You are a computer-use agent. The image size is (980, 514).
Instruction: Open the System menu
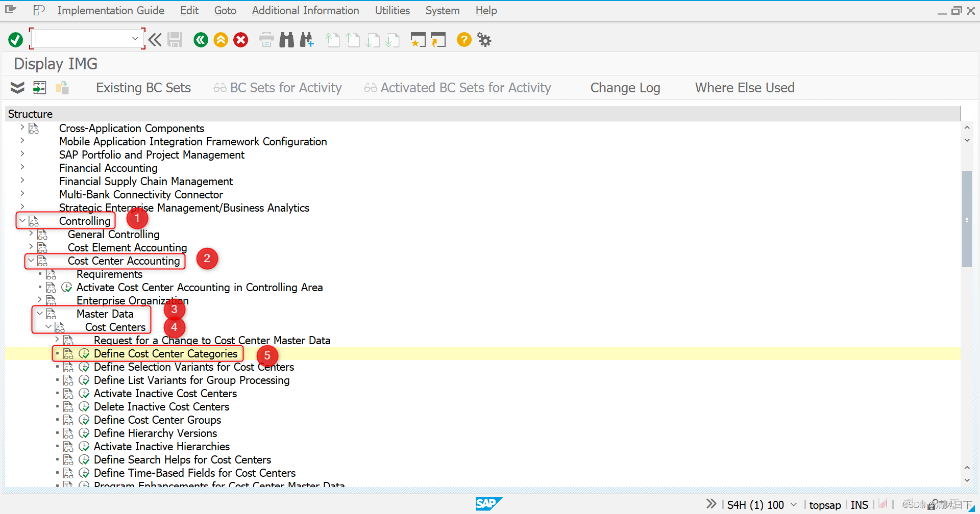pos(443,10)
